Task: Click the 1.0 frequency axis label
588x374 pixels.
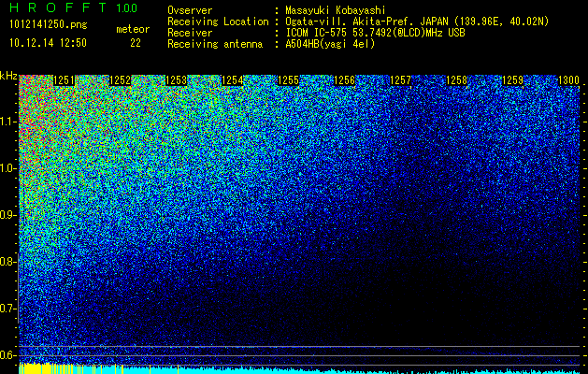Action: point(8,168)
